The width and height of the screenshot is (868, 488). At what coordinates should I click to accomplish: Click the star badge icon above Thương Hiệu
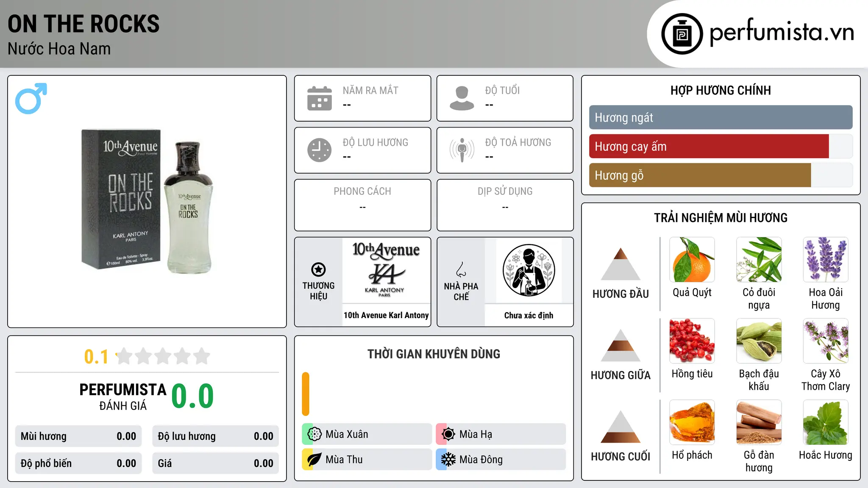pyautogui.click(x=318, y=269)
